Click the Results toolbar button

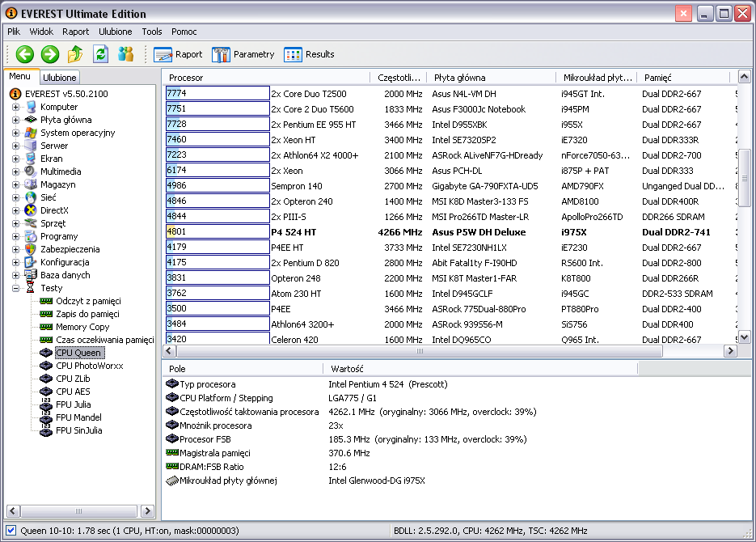pyautogui.click(x=309, y=54)
